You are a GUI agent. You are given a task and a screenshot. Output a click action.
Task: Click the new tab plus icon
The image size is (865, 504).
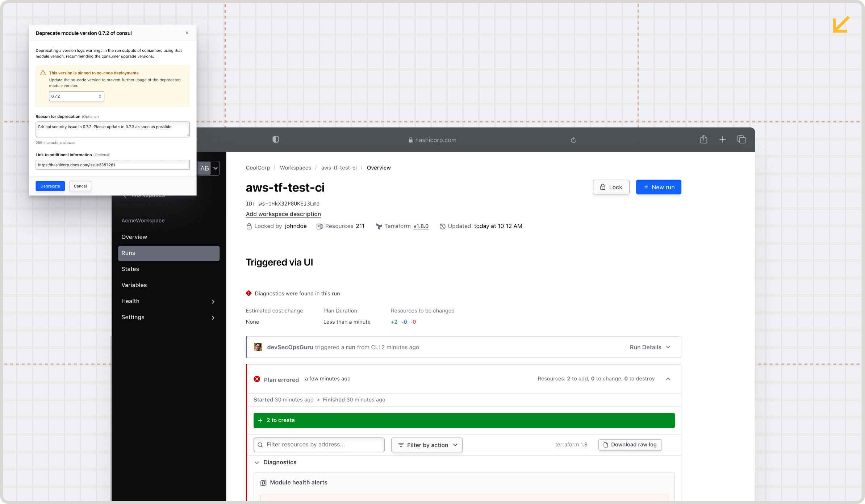pos(722,139)
